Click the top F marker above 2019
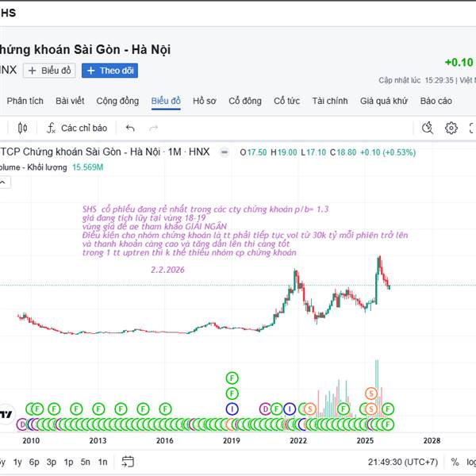This screenshot has width=476, height=476. 232,378
